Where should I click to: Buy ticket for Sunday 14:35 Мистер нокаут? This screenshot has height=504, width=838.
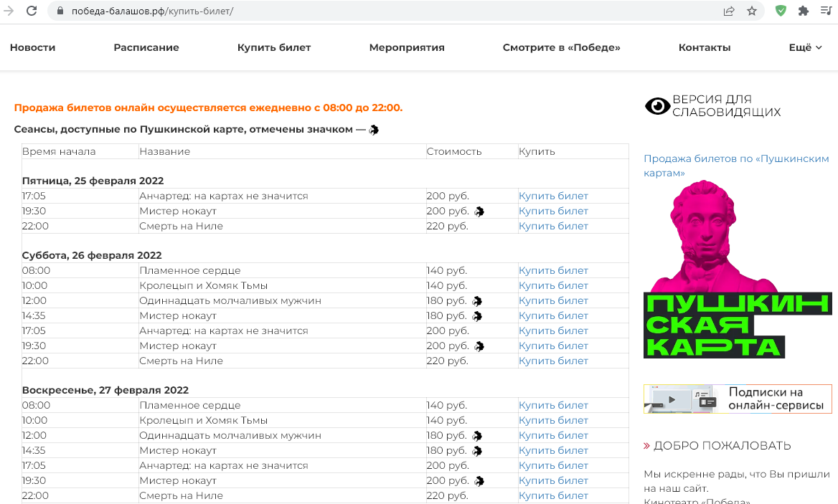pos(553,450)
